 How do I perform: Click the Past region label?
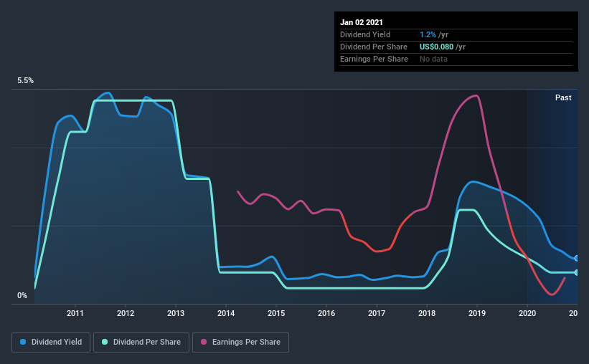pos(563,97)
